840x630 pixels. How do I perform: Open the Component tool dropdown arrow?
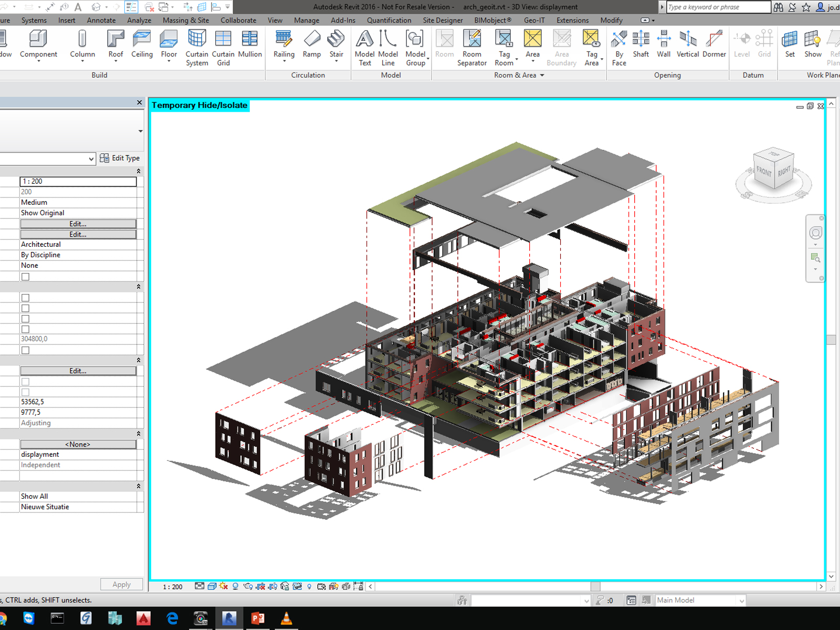click(x=38, y=61)
